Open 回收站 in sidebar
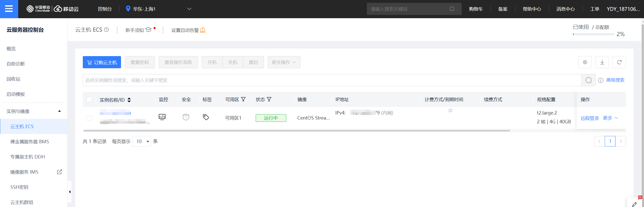Viewport: 644px width, 207px height. click(13, 79)
